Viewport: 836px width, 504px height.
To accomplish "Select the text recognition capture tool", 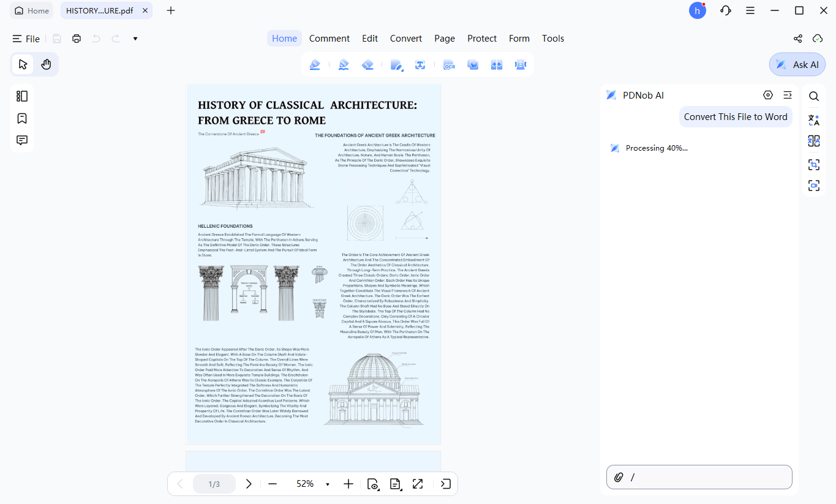I will (x=420, y=64).
